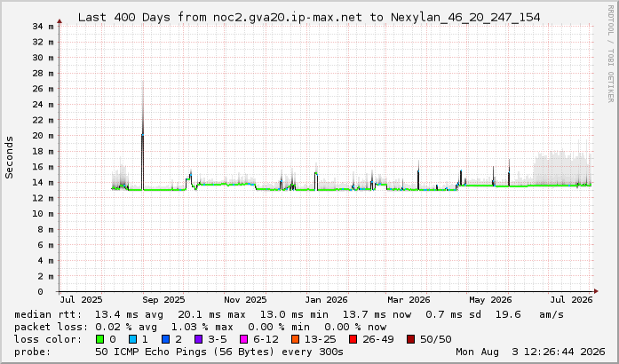
Task: Click the 'Jan 2026' x-axis label
Action: click(326, 300)
